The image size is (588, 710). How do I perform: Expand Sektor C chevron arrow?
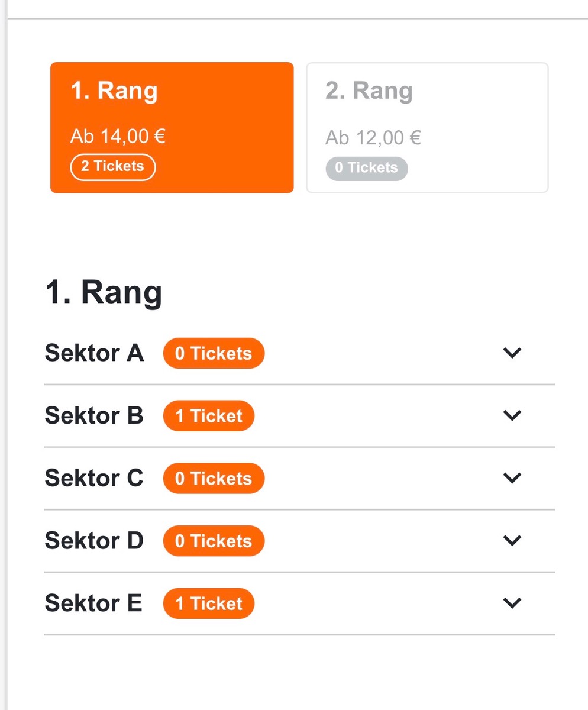[512, 477]
